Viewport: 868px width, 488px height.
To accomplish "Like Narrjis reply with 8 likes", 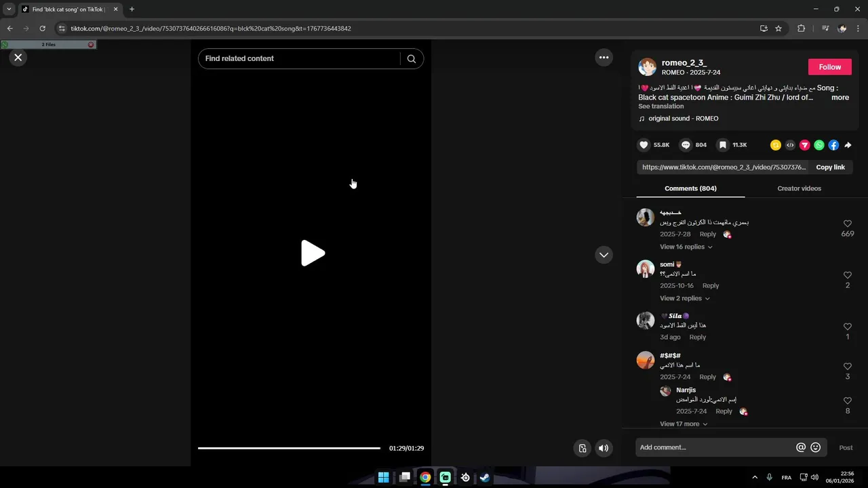I will 848,401.
